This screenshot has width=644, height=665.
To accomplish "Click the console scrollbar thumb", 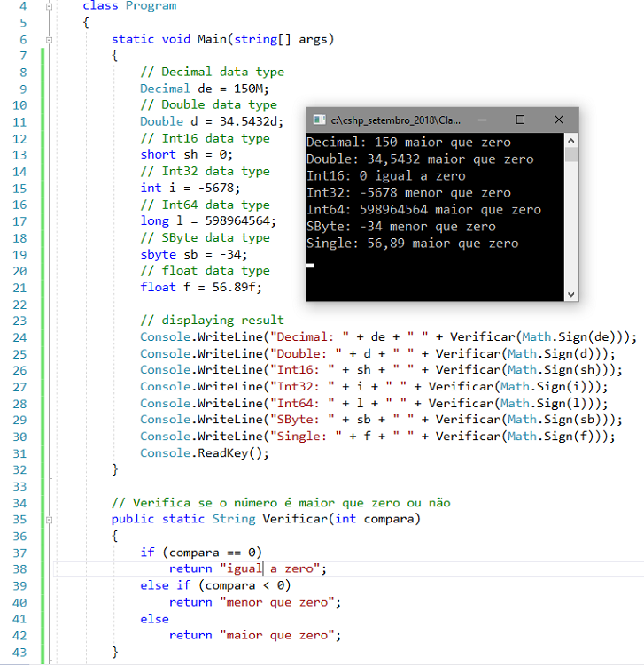I will (571, 154).
